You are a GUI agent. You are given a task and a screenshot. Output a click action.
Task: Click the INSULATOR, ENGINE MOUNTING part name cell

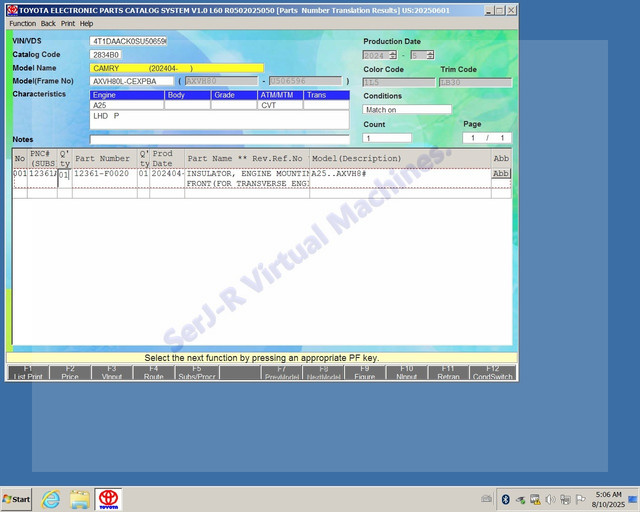pyautogui.click(x=247, y=178)
